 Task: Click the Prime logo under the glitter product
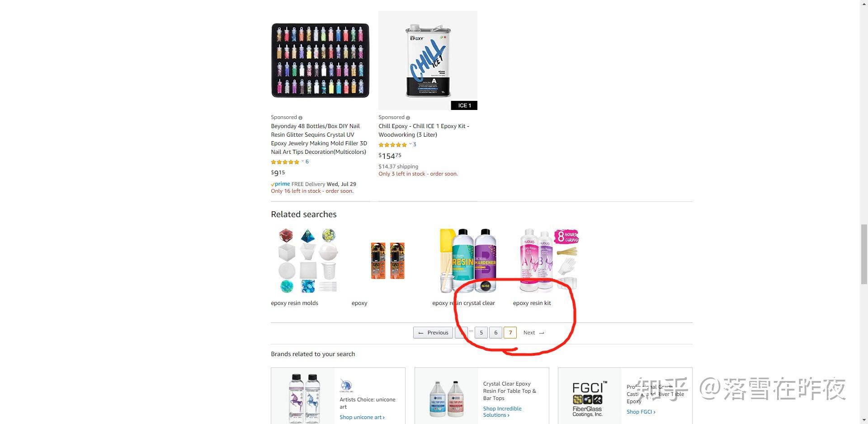point(280,184)
